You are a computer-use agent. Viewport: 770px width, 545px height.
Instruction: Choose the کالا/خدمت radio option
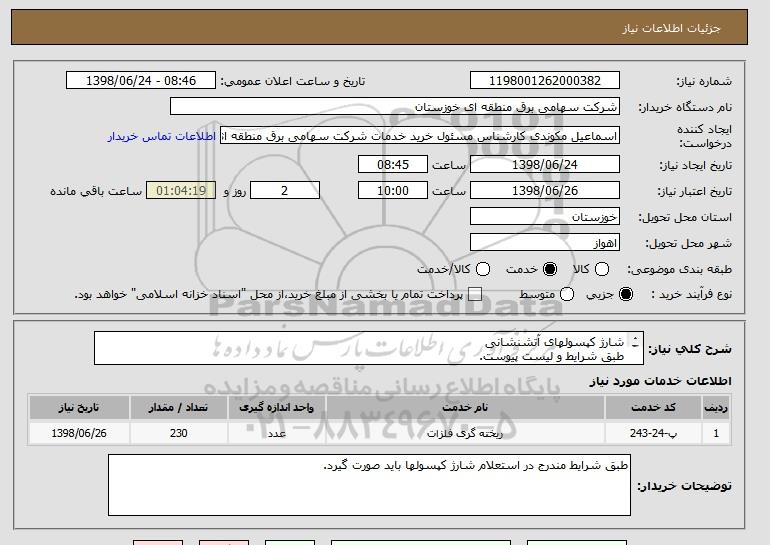[483, 269]
